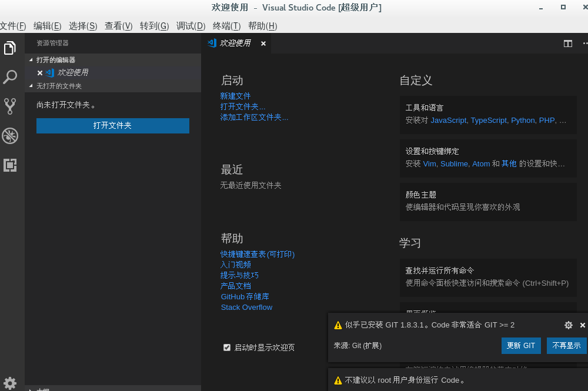The height and width of the screenshot is (391, 588).
Task: Dismiss the Git version notification
Action: click(582, 325)
